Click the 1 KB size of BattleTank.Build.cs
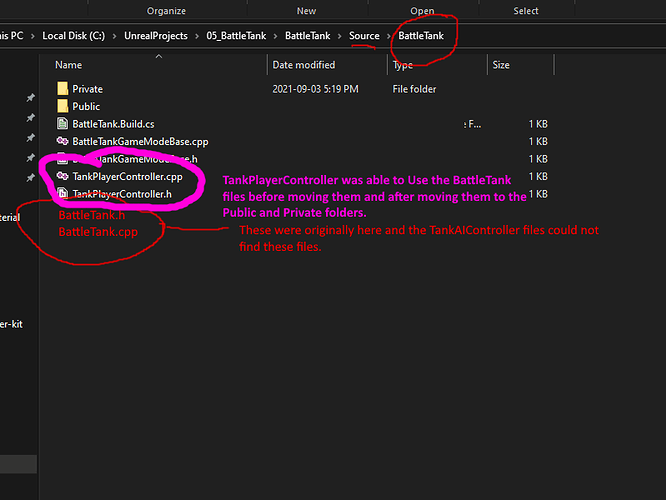Image resolution: width=666 pixels, height=500 pixels. pos(538,124)
